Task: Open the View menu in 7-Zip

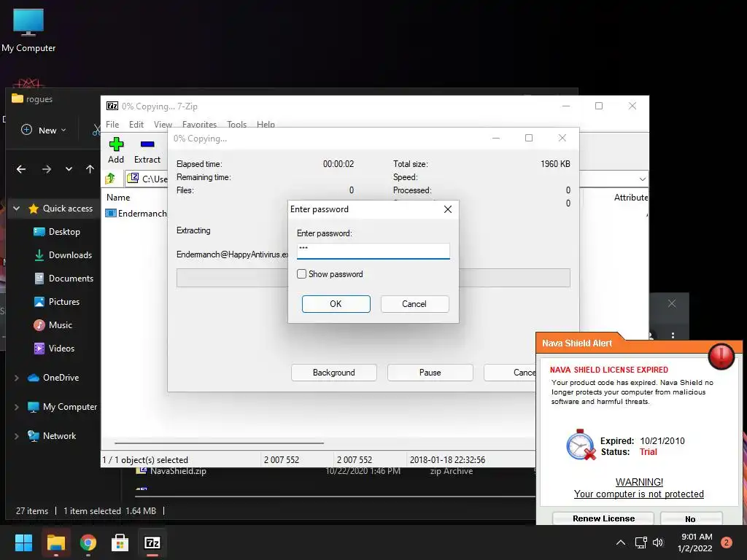Action: (x=163, y=124)
